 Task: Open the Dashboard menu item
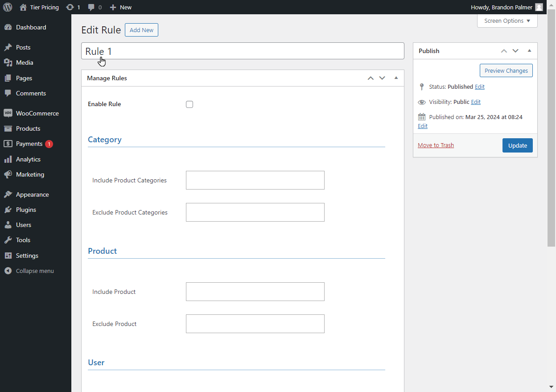coord(36,27)
